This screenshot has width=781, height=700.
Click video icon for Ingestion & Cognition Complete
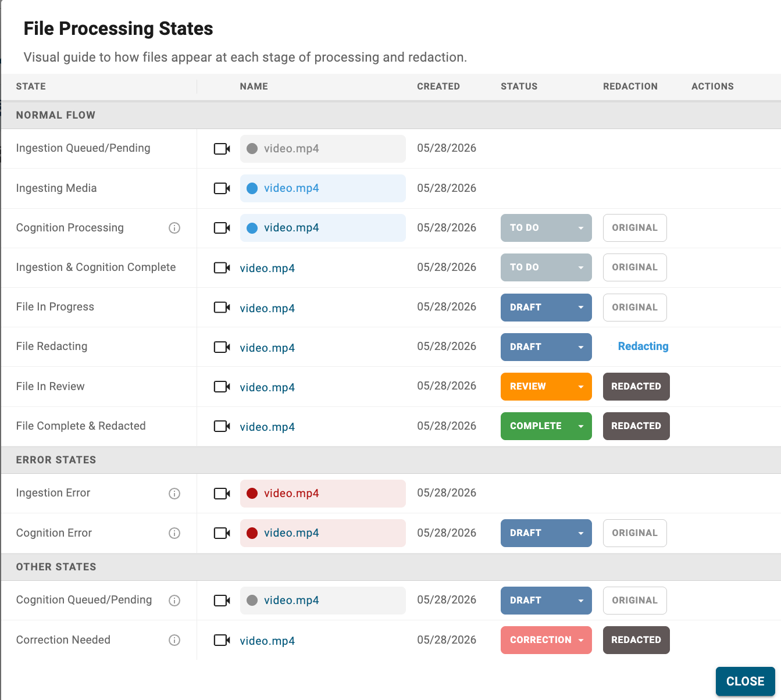pos(222,267)
